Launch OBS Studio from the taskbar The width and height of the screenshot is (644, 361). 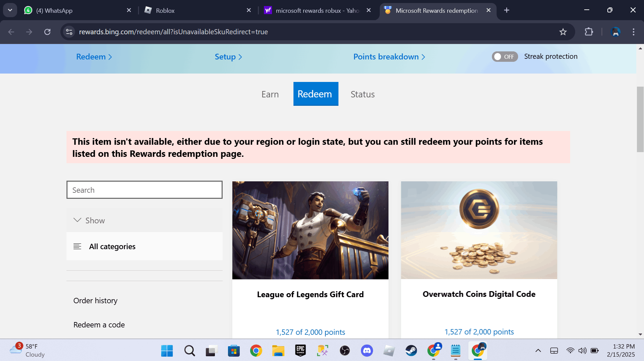(x=344, y=351)
